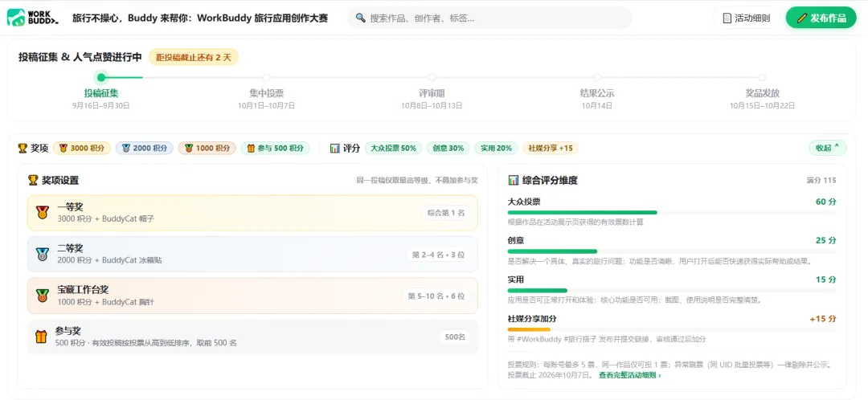Click 1000 积分 + BuddyCat 胸针 description
The height and width of the screenshot is (400, 868).
pos(106,301)
